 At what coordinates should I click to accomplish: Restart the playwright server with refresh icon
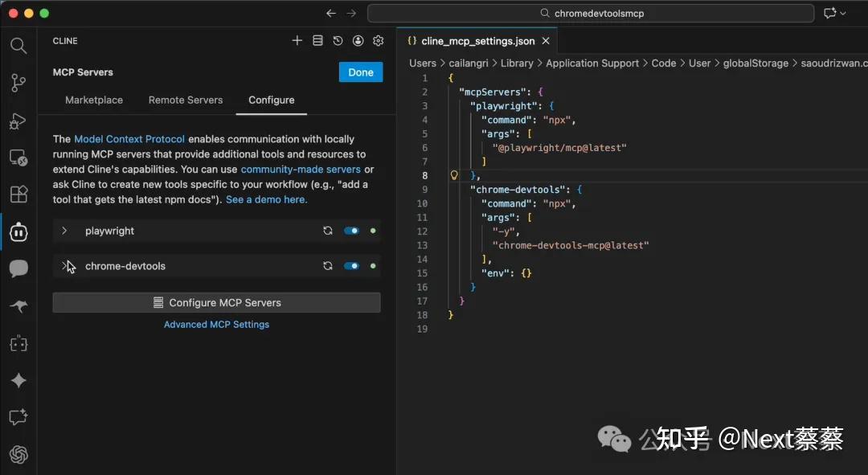[328, 231]
